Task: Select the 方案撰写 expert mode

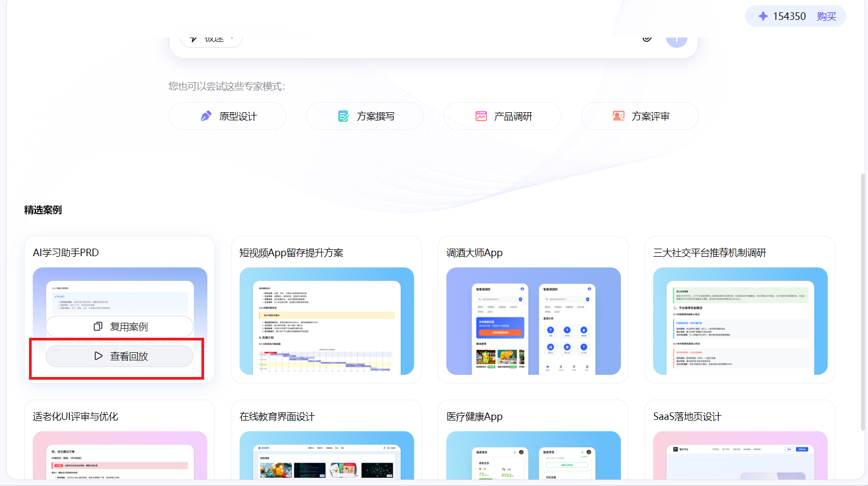Action: coord(365,116)
